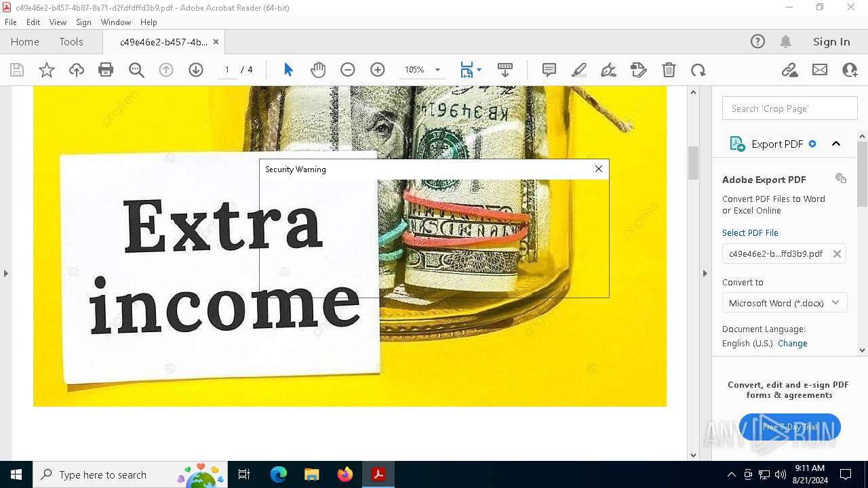
Task: Delete with the trash icon
Action: point(669,70)
